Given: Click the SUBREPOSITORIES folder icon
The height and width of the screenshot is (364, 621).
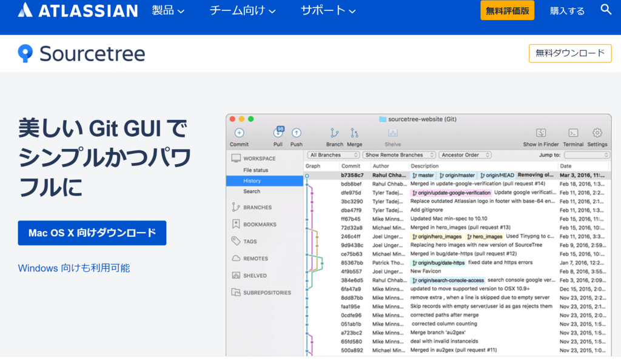Looking at the screenshot, I should point(236,293).
